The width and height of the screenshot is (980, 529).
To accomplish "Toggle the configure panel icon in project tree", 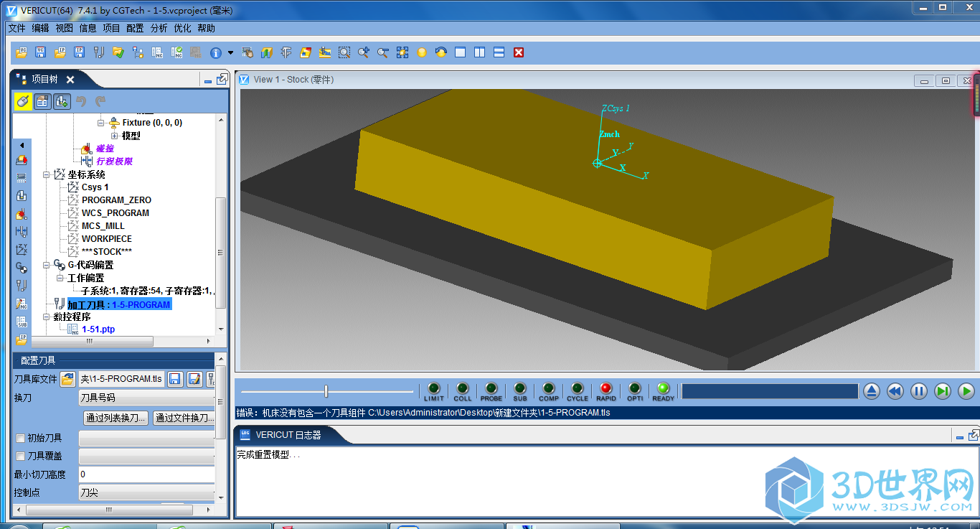I will tap(42, 102).
